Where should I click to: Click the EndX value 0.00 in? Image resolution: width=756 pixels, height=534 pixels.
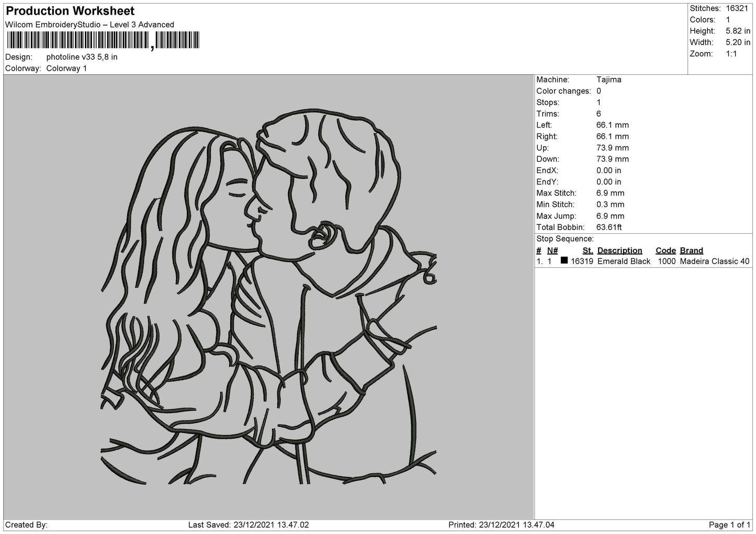coord(609,171)
